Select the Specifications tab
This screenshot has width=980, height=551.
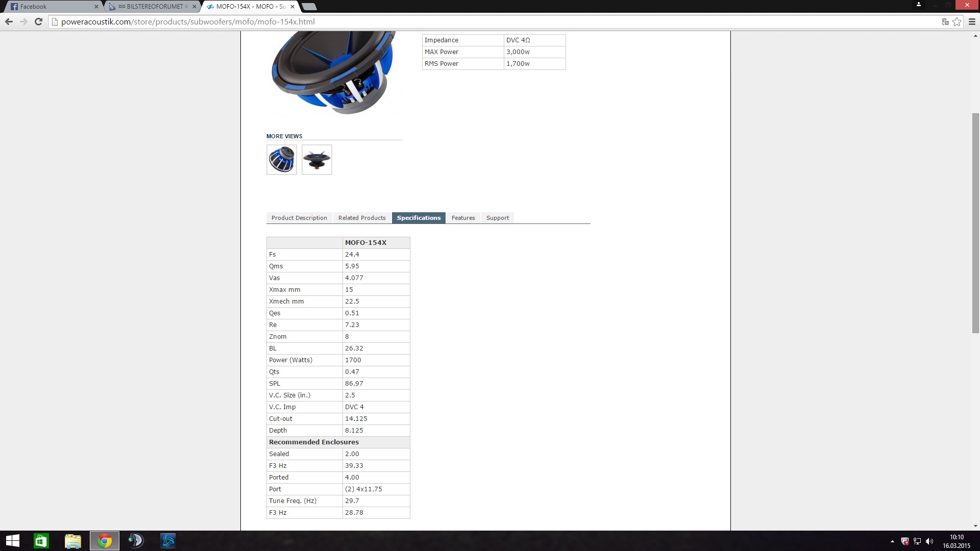419,218
